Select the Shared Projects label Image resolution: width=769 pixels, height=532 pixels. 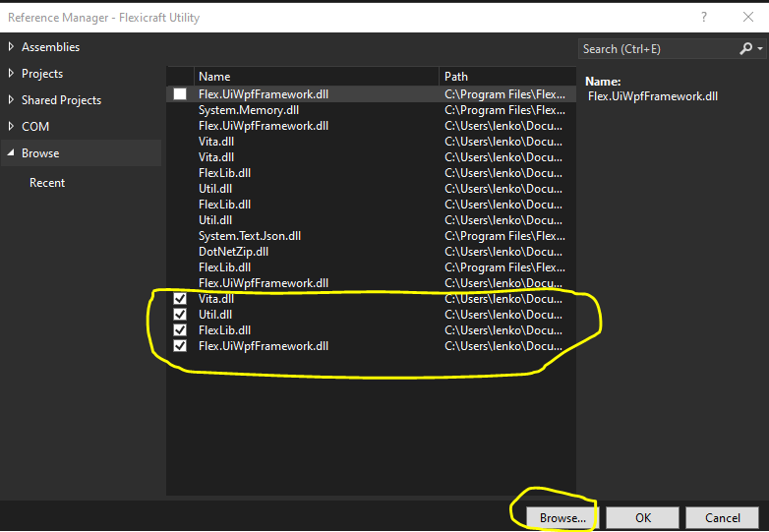61,100
